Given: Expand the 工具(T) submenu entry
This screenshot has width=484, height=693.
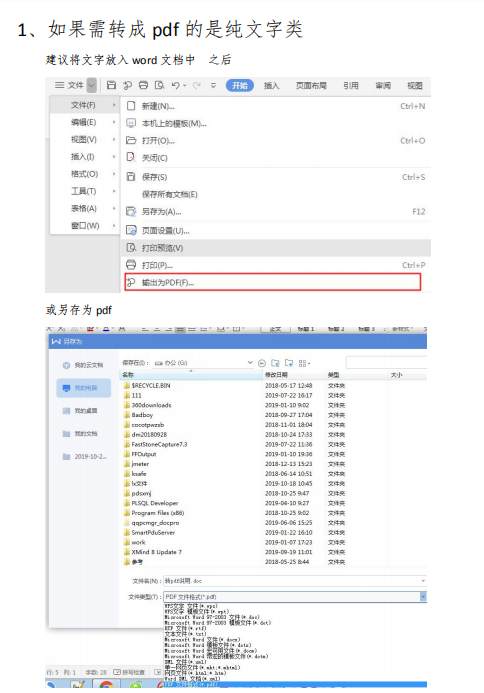Looking at the screenshot, I should coord(84,191).
